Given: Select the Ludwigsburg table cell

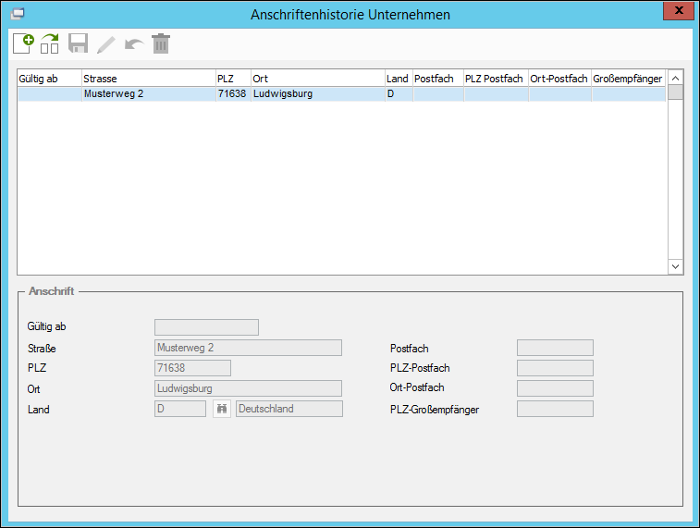Looking at the screenshot, I should pos(318,94).
